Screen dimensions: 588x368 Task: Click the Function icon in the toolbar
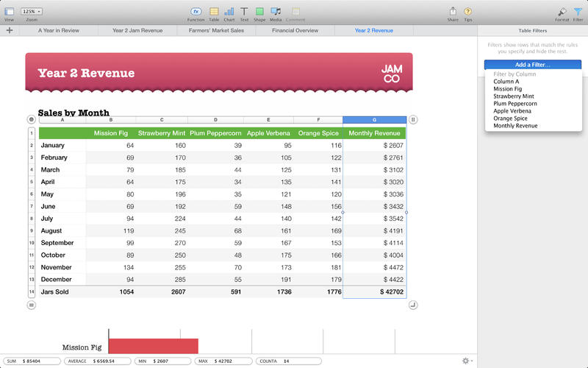(196, 11)
